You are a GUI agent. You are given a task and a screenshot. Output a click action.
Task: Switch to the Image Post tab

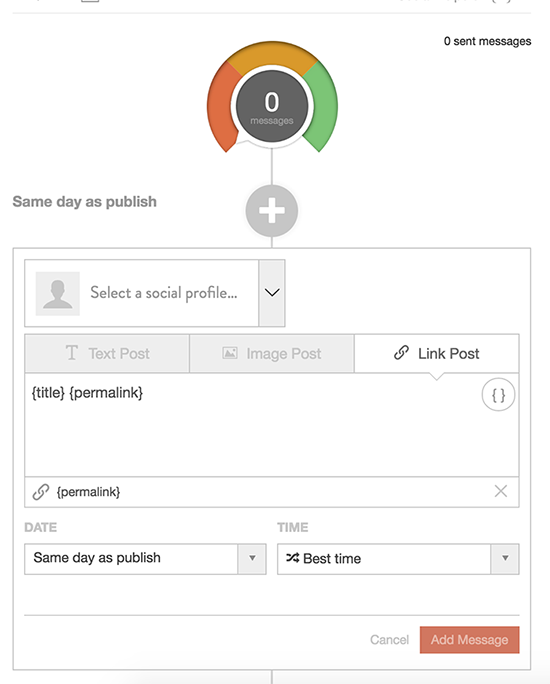click(x=272, y=353)
